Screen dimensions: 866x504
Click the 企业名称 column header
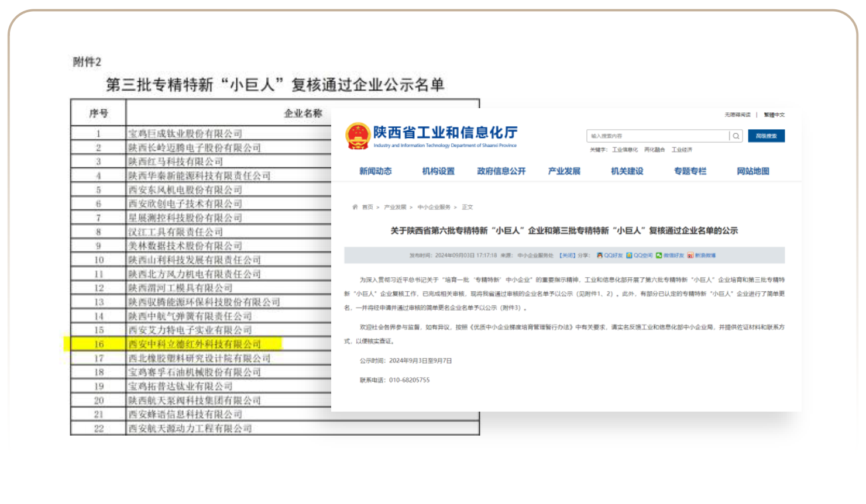(x=303, y=113)
